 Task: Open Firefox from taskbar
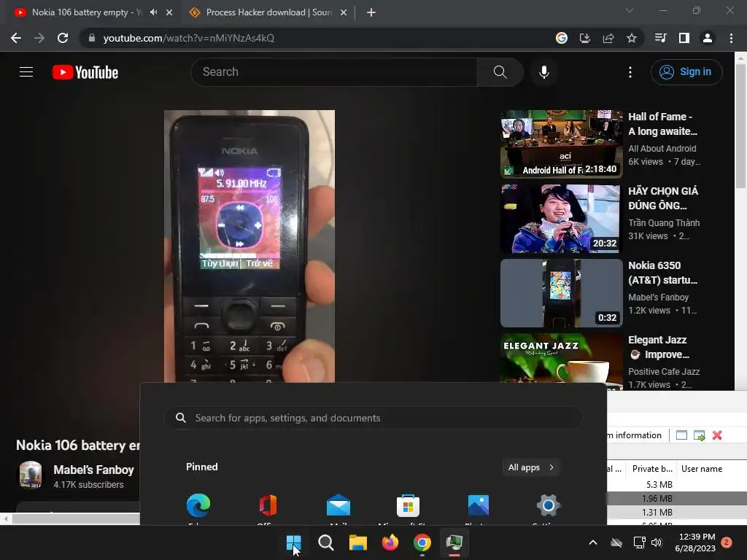click(x=390, y=542)
